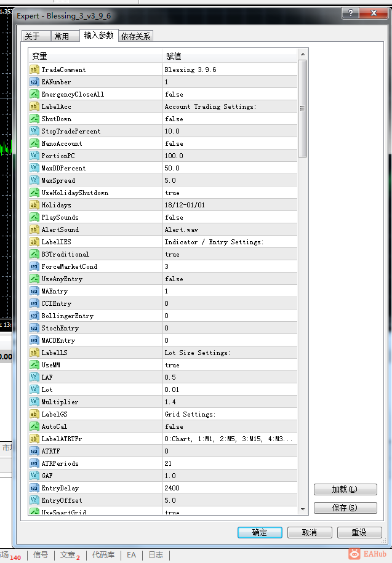Click the UseAnyEntry variable name
Viewport: 392px width, 563px height.
click(62, 279)
